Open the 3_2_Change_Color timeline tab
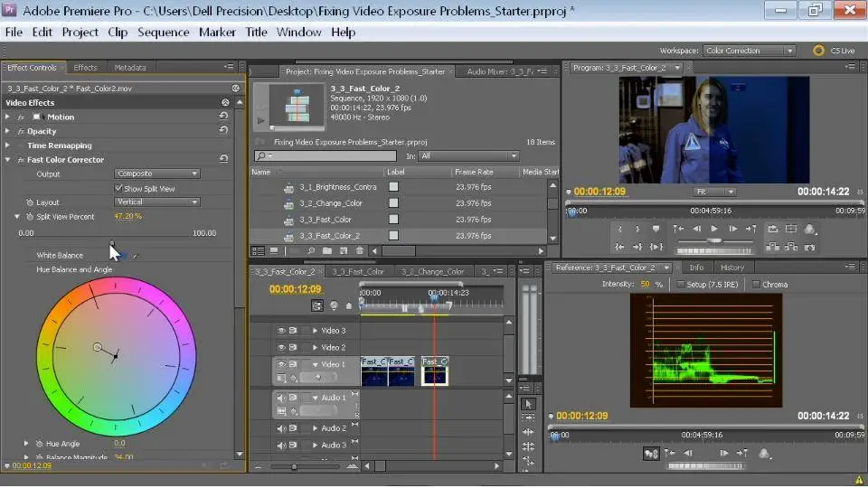The height and width of the screenshot is (488, 868). coord(432,272)
